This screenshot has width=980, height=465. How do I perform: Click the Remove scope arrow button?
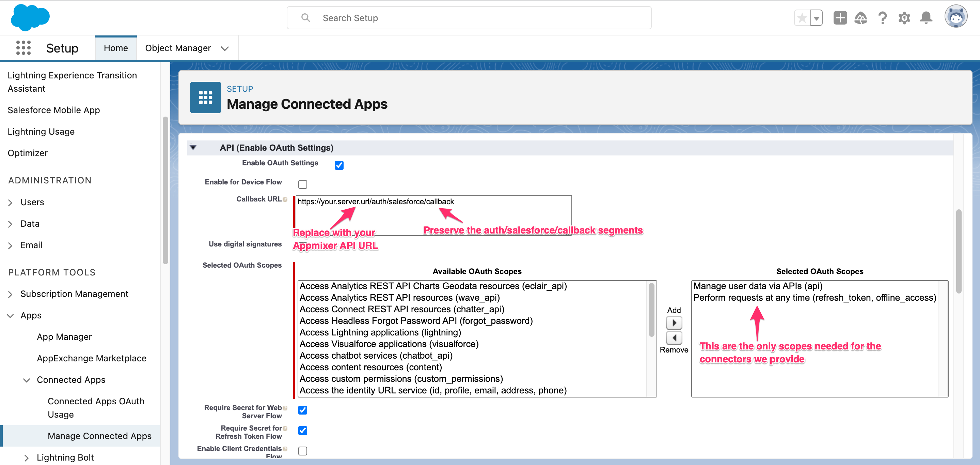tap(674, 338)
